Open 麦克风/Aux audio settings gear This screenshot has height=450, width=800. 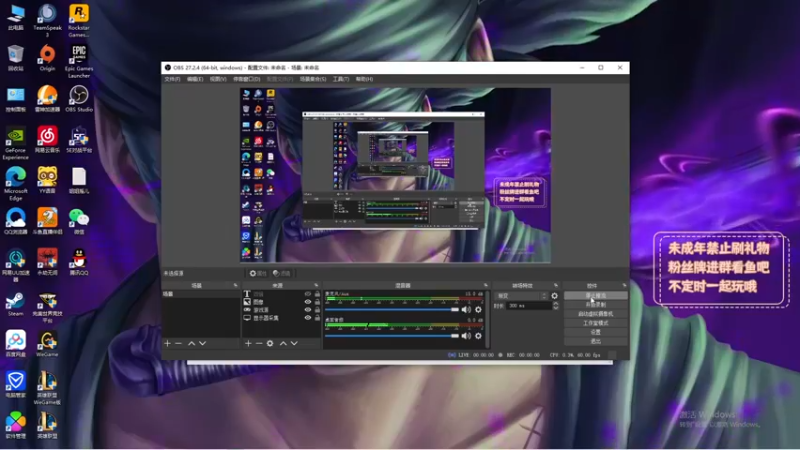(478, 310)
